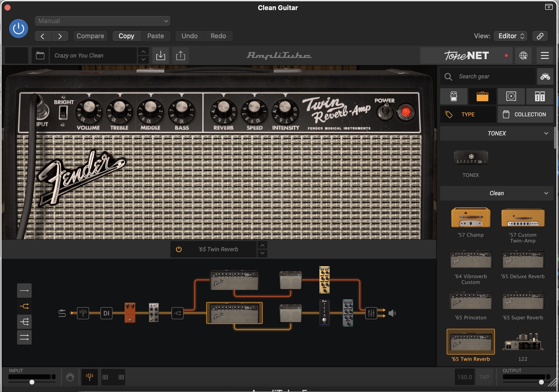The image size is (559, 392).
Task: Open the ToneNET panel
Action: [466, 55]
